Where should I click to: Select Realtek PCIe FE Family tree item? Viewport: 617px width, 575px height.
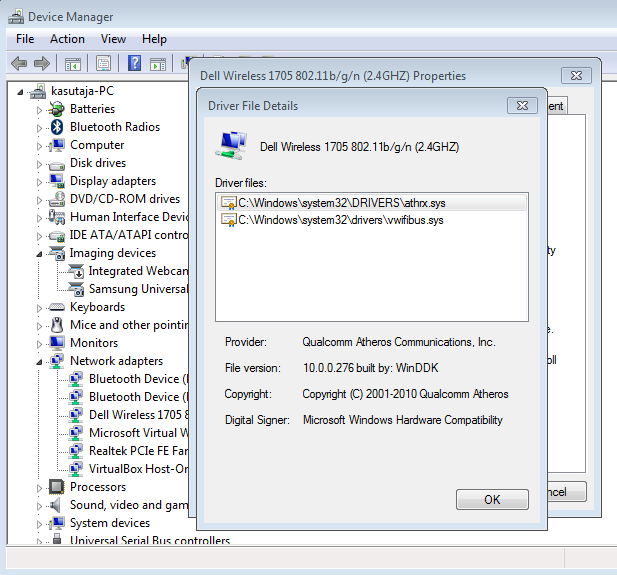tap(139, 451)
